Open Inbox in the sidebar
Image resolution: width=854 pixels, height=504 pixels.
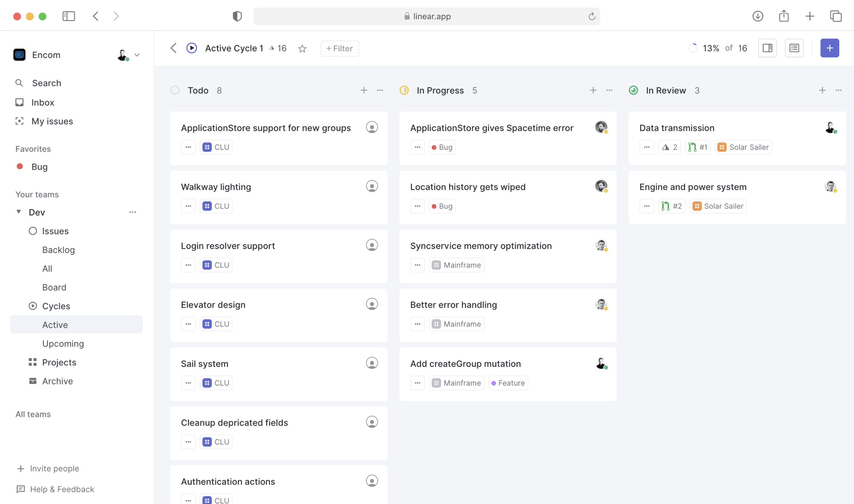click(35, 102)
